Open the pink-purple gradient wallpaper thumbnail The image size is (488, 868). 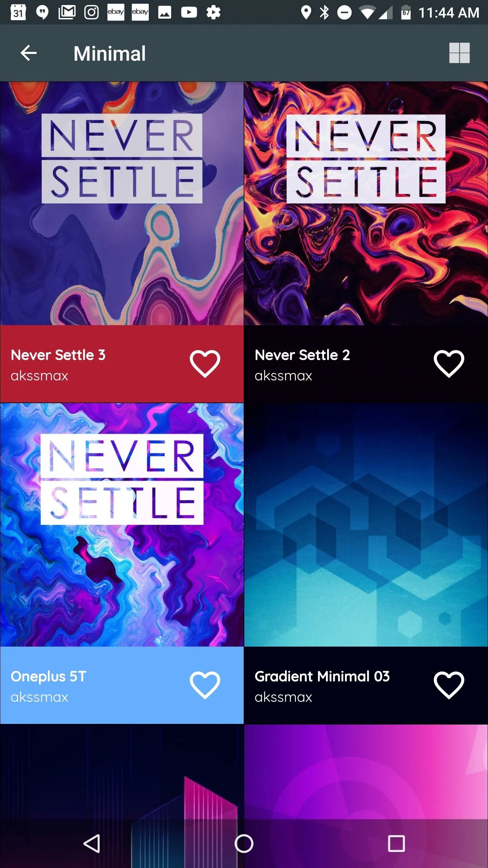[x=366, y=772]
